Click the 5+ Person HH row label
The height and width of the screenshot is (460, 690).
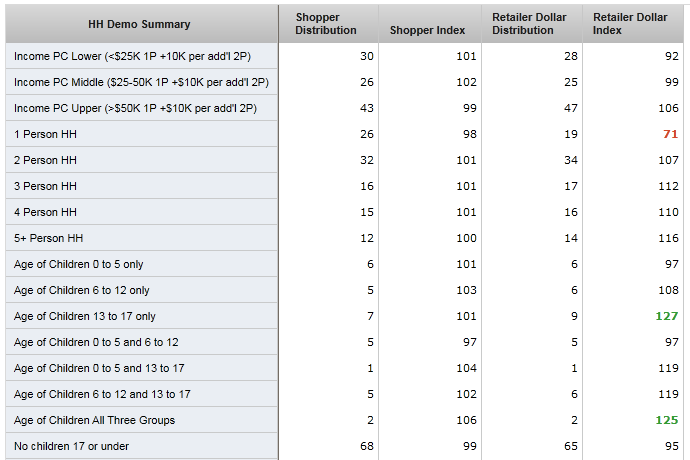[48, 238]
